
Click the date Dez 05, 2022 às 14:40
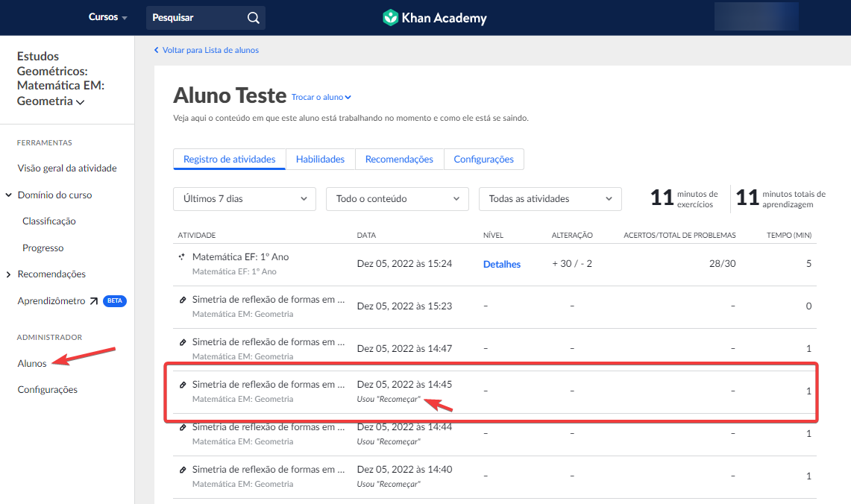[x=404, y=470]
